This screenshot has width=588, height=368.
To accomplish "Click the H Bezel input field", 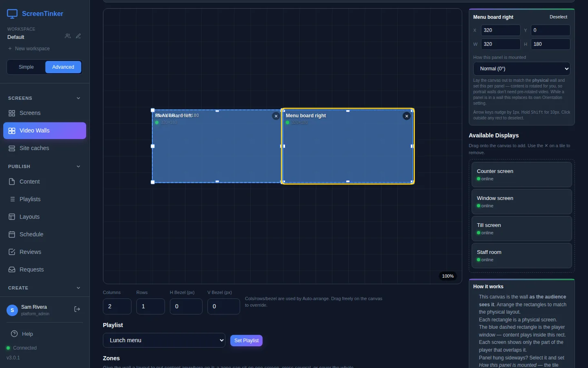I will [186, 306].
